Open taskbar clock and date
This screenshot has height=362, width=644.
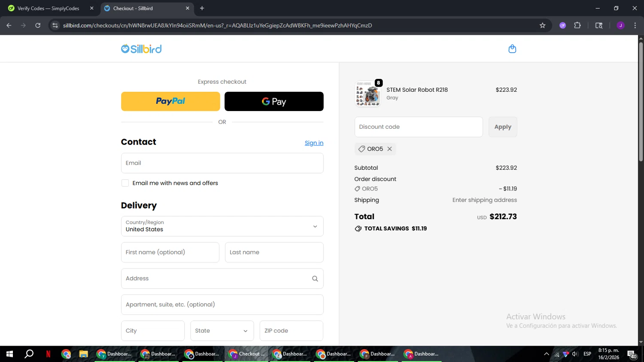[x=609, y=354]
